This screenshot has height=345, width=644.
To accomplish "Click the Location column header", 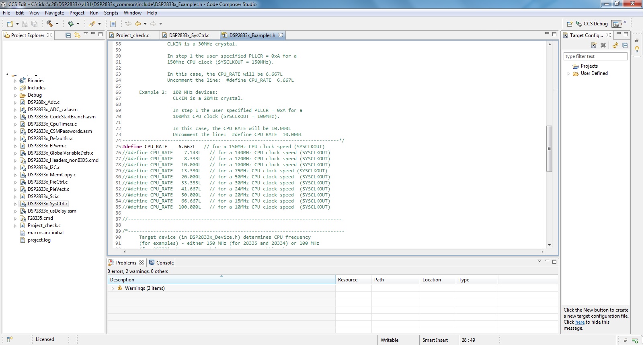I will [438, 280].
